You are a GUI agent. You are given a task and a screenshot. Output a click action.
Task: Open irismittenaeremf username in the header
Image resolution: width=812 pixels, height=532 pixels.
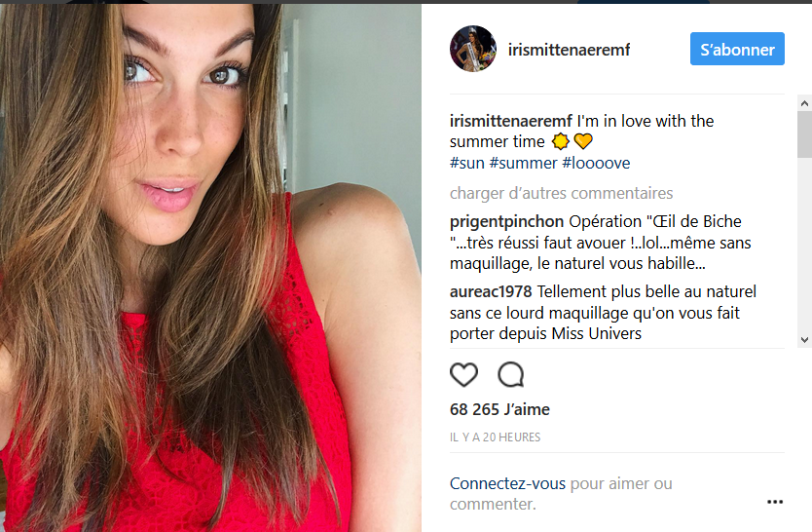[x=569, y=50]
